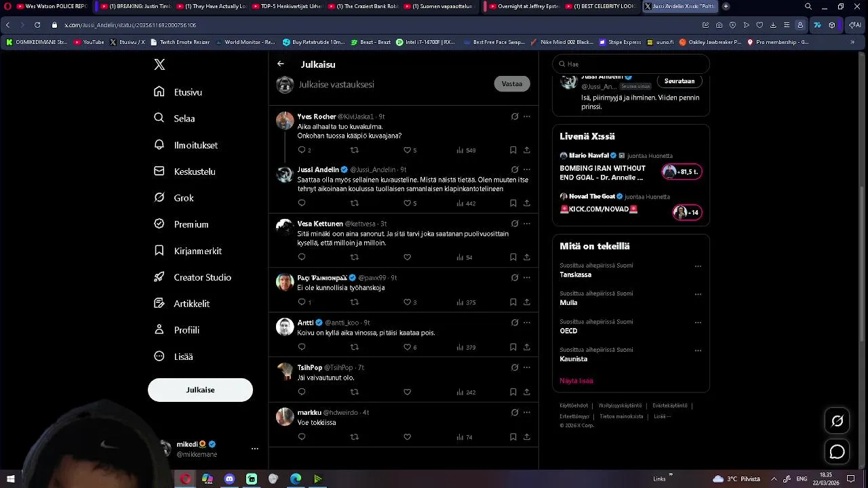
Task: Click the Julkaise button
Action: [200, 390]
